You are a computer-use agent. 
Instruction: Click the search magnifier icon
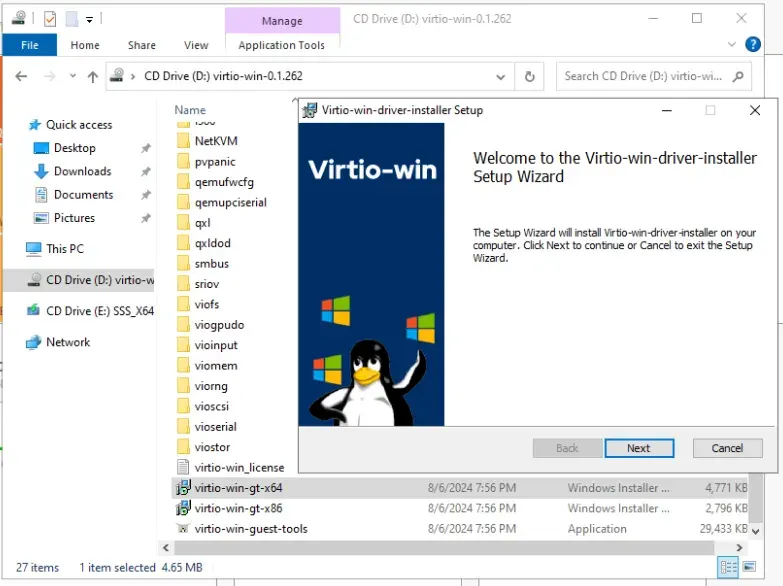(738, 76)
